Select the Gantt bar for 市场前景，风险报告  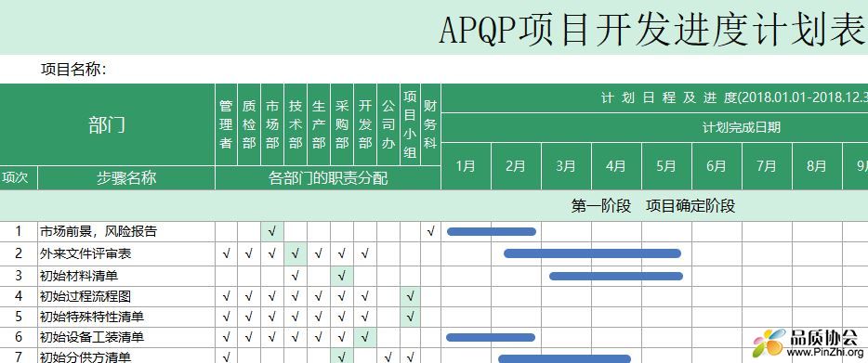492,232
